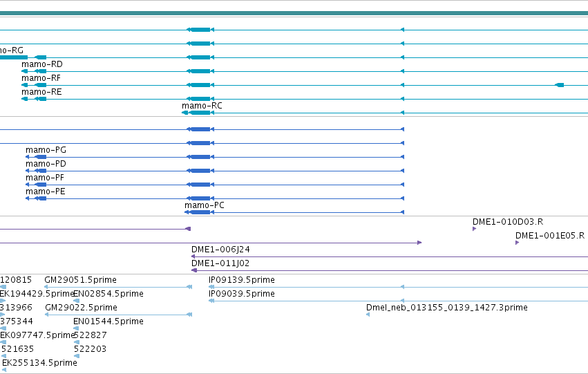Click the DME1-006J24 clone label

point(220,250)
